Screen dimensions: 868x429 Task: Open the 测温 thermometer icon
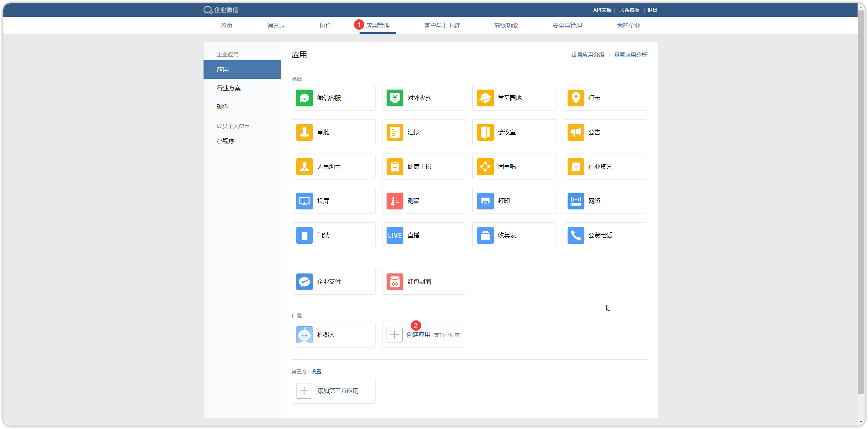click(x=395, y=201)
